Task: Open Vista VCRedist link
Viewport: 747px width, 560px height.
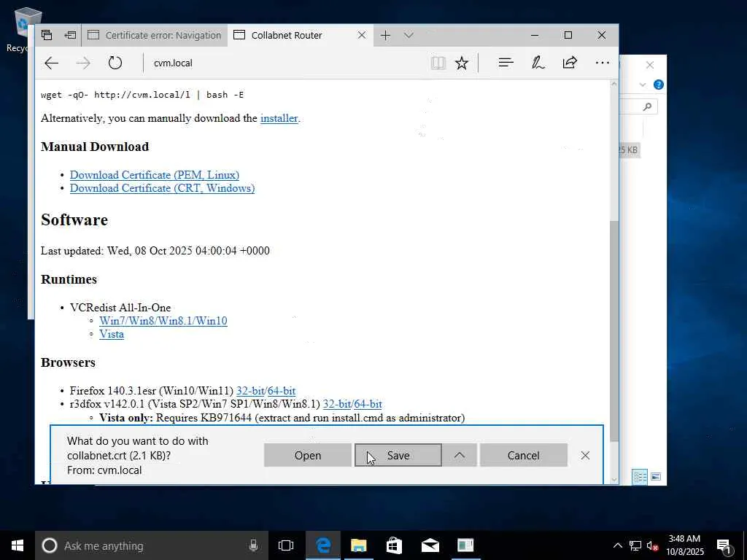Action: coord(112,334)
